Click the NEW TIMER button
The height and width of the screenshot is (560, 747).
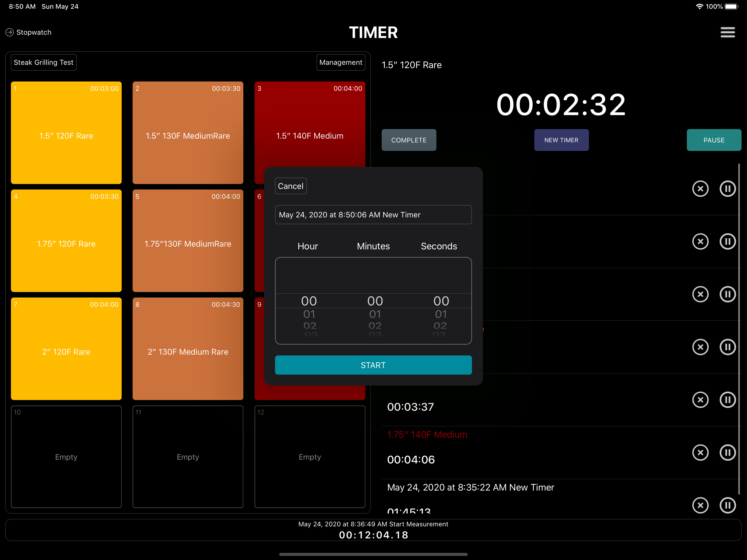[x=561, y=140]
